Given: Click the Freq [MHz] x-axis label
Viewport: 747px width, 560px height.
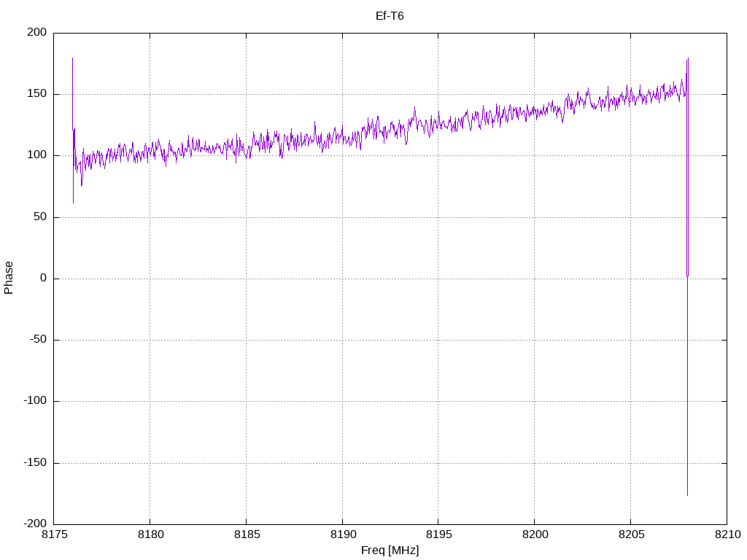Looking at the screenshot, I should click(390, 551).
